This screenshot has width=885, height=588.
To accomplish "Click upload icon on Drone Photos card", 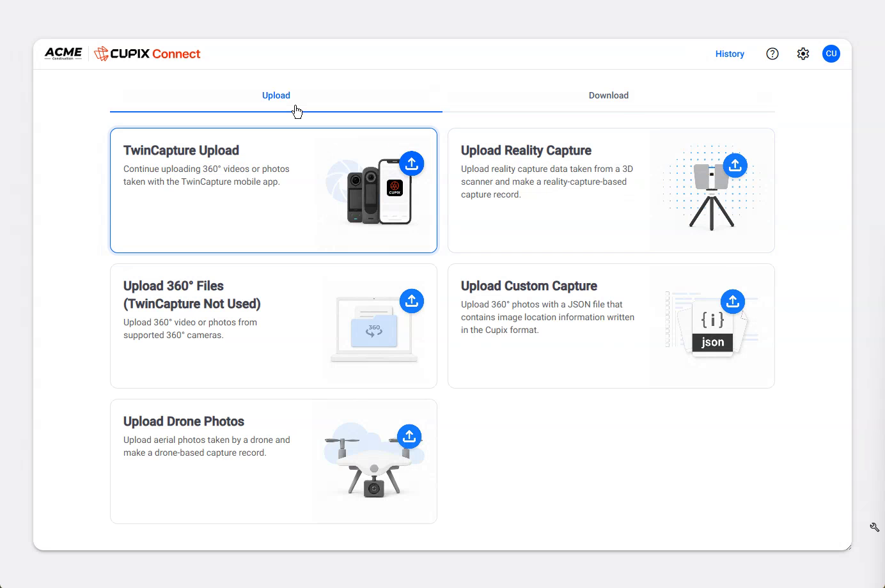I will pyautogui.click(x=409, y=437).
